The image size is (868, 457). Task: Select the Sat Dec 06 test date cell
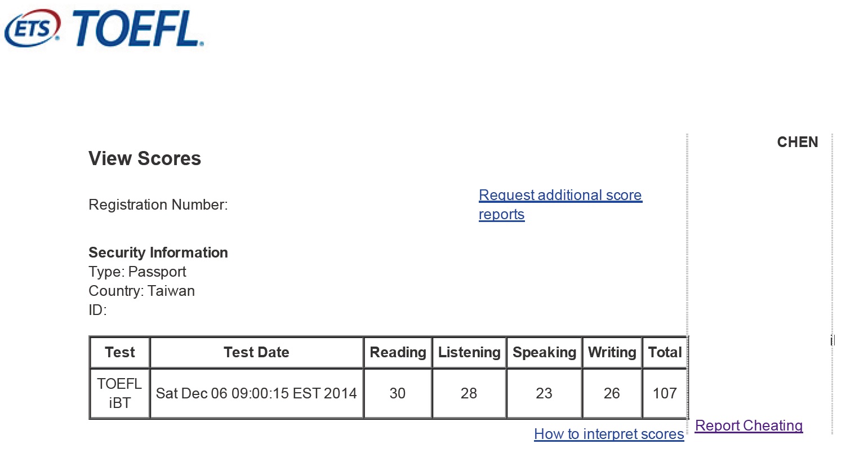click(256, 393)
